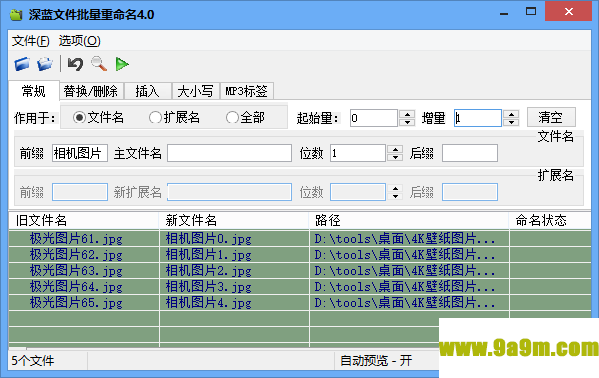Click the filename 前缀 field containing 相机图片
599x378 pixels.
pyautogui.click(x=79, y=153)
